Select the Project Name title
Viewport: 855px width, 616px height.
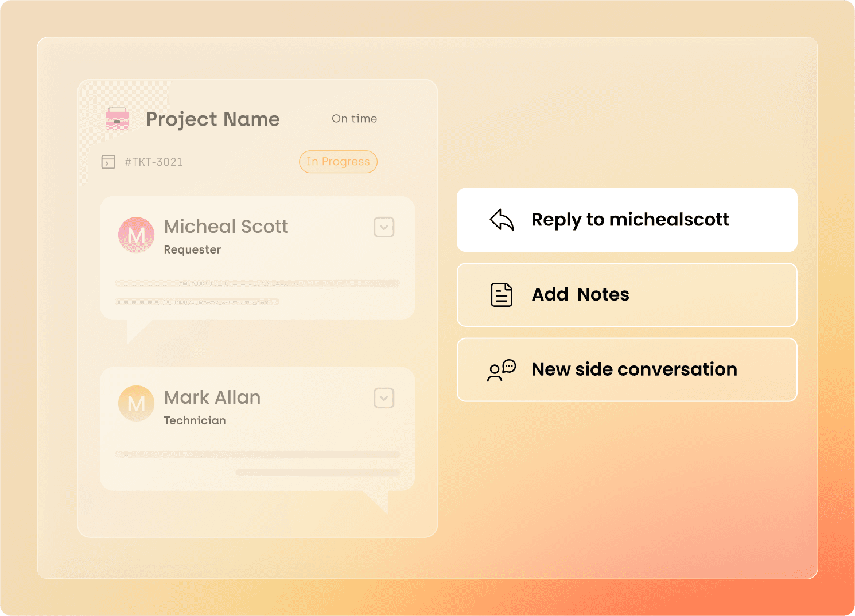[x=213, y=119]
